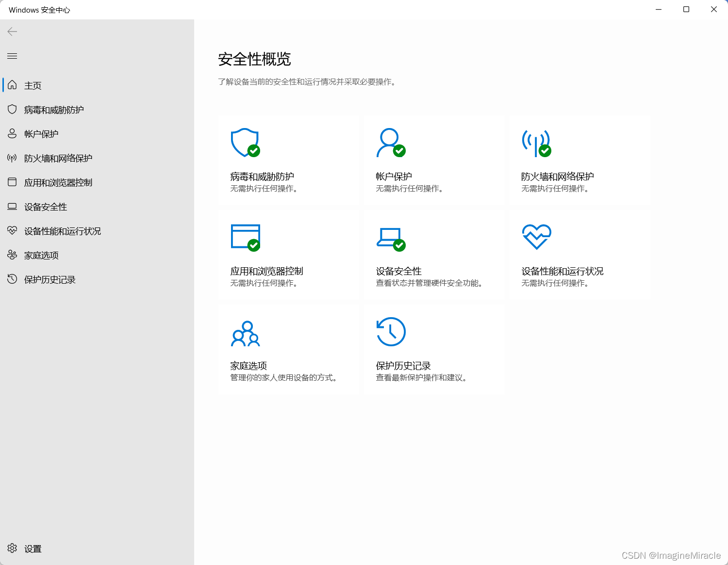Minimize the Windows 安全中心 window
The width and height of the screenshot is (728, 565).
pyautogui.click(x=659, y=10)
